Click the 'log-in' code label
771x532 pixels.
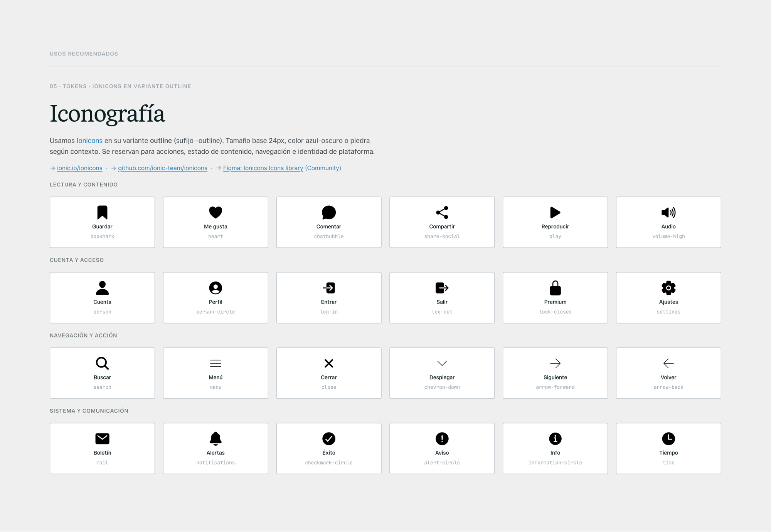pyautogui.click(x=329, y=312)
